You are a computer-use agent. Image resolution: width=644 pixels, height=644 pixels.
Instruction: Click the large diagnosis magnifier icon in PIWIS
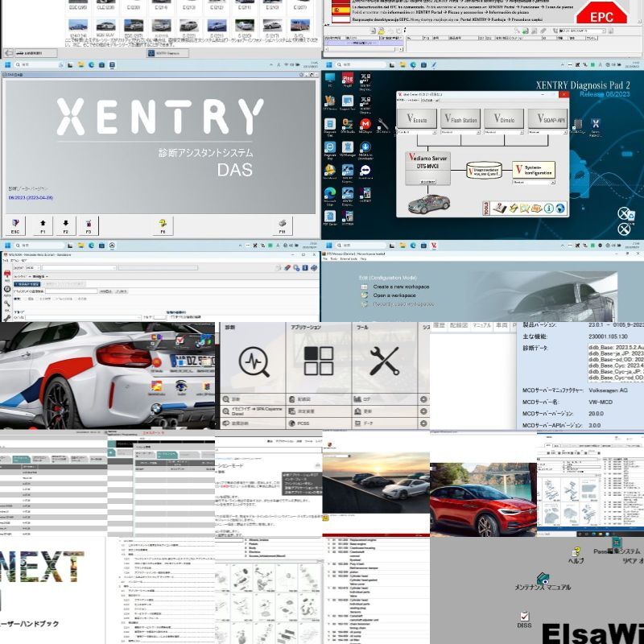tap(254, 361)
